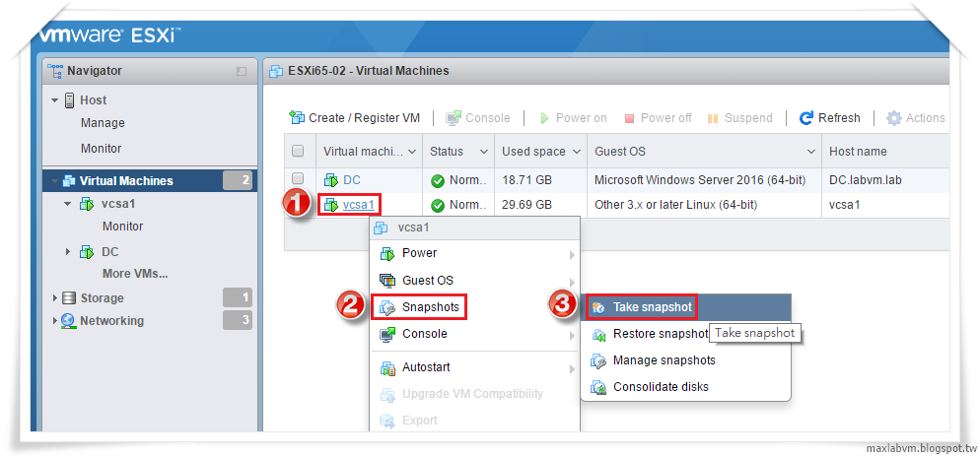
Task: Click the Autostart icon in context menu
Action: pos(387,368)
